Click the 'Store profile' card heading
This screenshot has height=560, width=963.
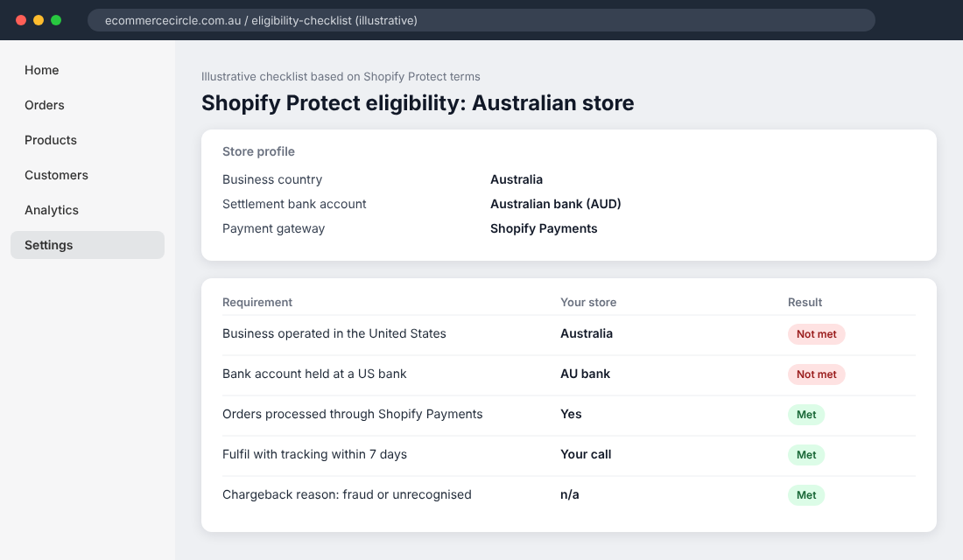point(258,151)
